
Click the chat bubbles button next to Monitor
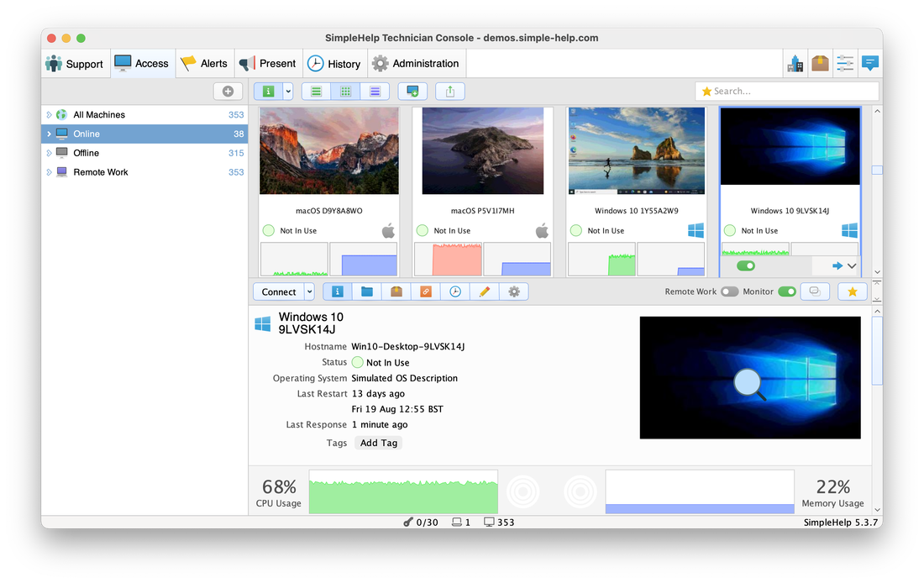[815, 291]
